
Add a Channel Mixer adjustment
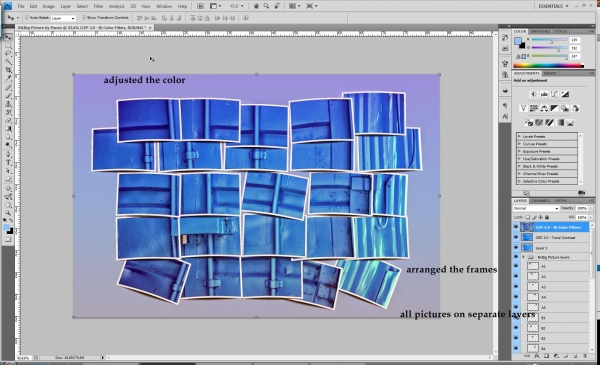click(575, 108)
